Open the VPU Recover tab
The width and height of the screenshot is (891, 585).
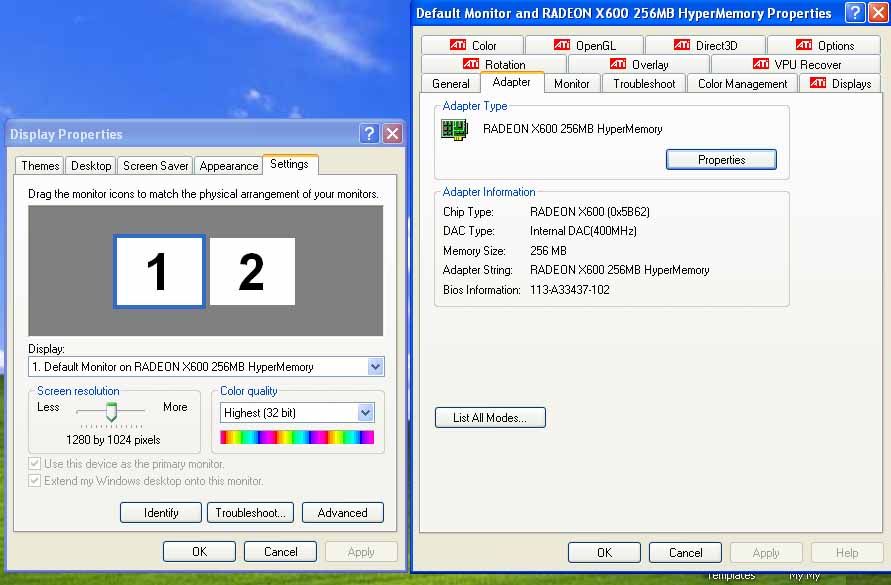pos(796,64)
